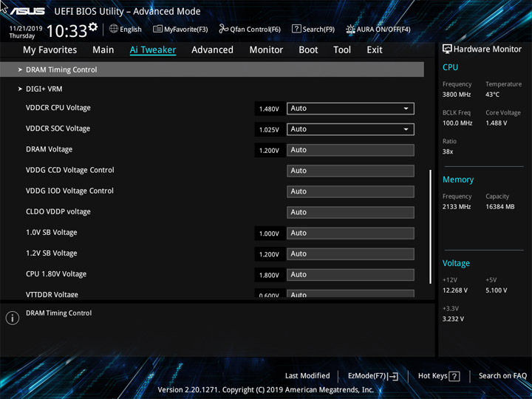Click the 3800 MHz CPU frequency

(457, 95)
